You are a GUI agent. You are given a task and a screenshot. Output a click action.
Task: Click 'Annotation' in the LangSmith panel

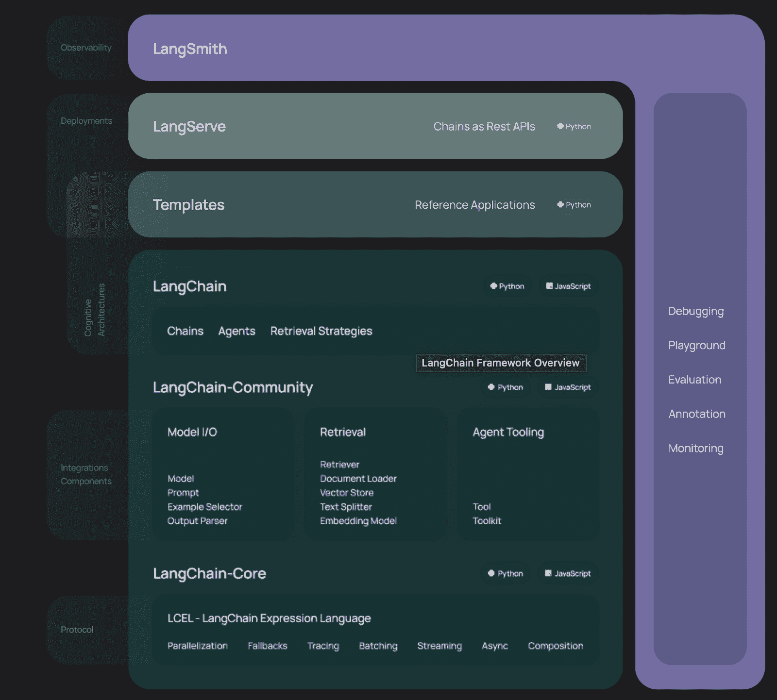(697, 414)
